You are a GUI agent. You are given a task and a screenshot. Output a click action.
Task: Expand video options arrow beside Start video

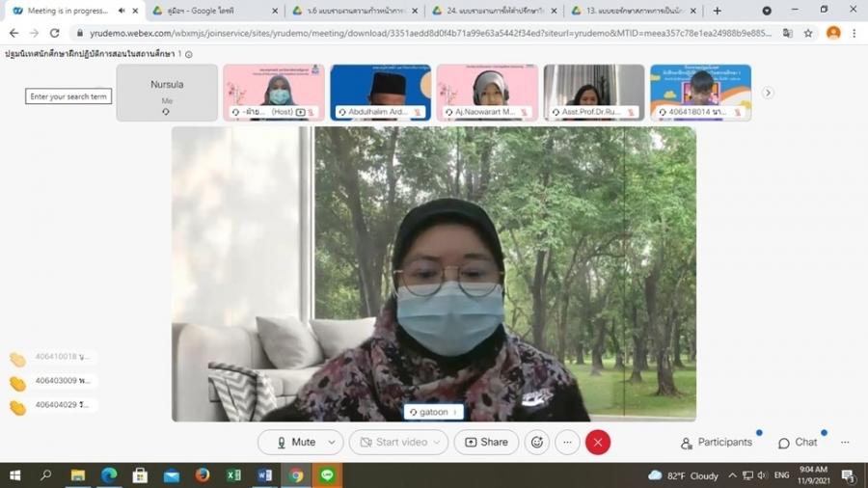tap(438, 442)
